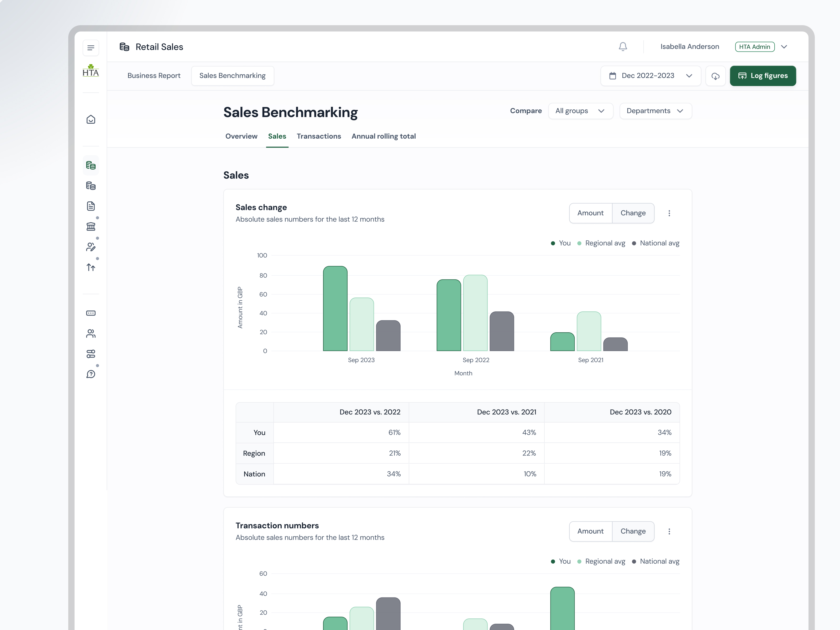Switch Sales change chart to Change
Image resolution: width=840 pixels, height=630 pixels.
click(633, 213)
